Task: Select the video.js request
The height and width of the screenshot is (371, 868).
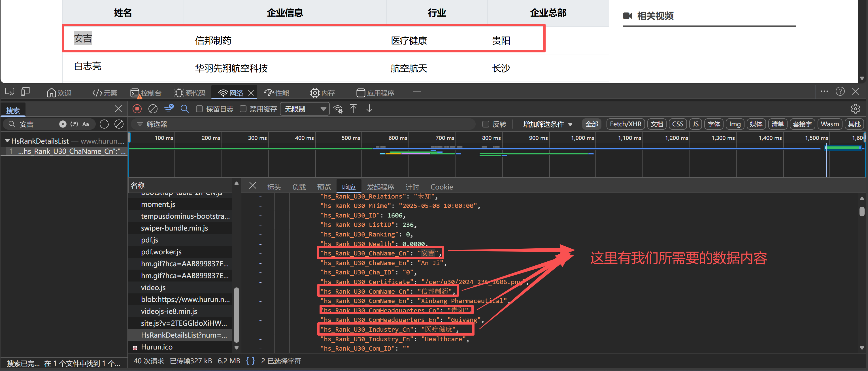Action: tap(153, 287)
